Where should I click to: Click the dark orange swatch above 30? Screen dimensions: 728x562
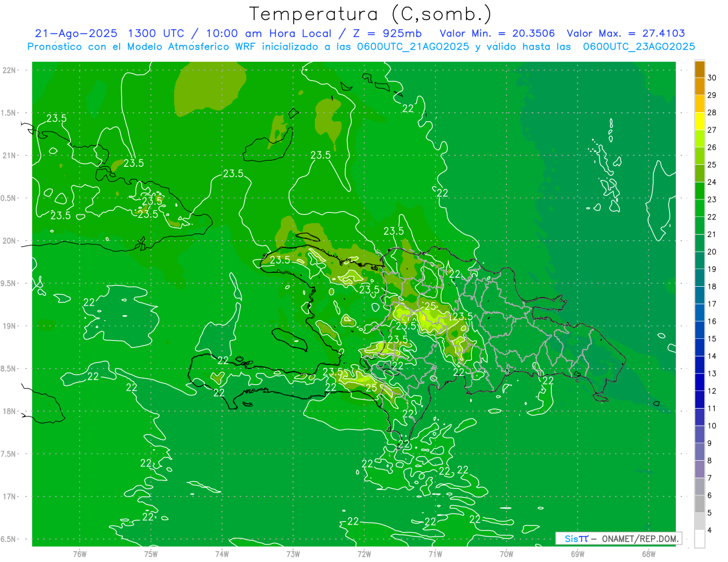point(699,69)
